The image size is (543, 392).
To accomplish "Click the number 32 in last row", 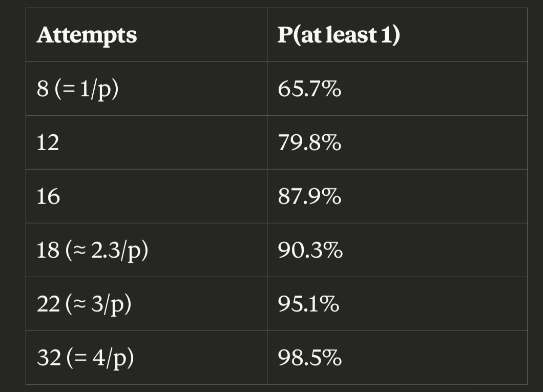I will pyautogui.click(x=49, y=357).
